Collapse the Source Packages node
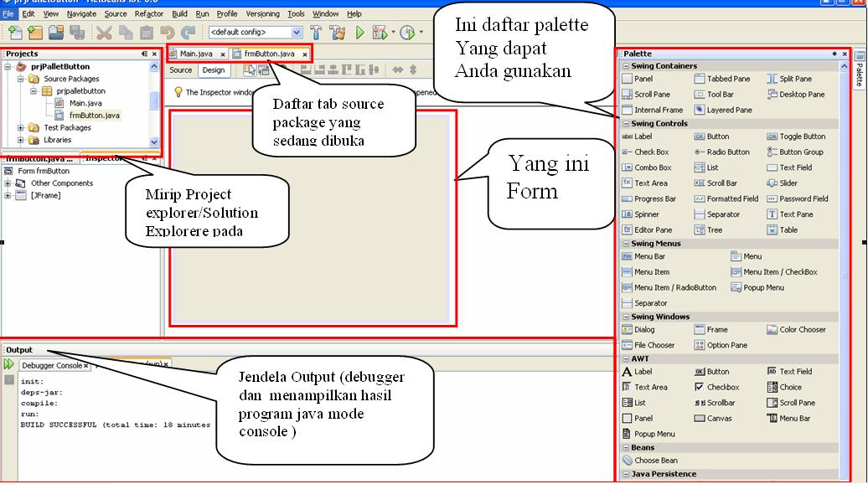The image size is (868, 484). click(x=20, y=79)
